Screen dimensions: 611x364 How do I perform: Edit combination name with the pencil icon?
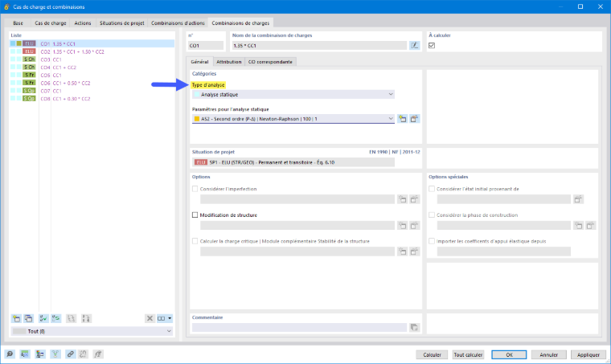[x=415, y=46]
